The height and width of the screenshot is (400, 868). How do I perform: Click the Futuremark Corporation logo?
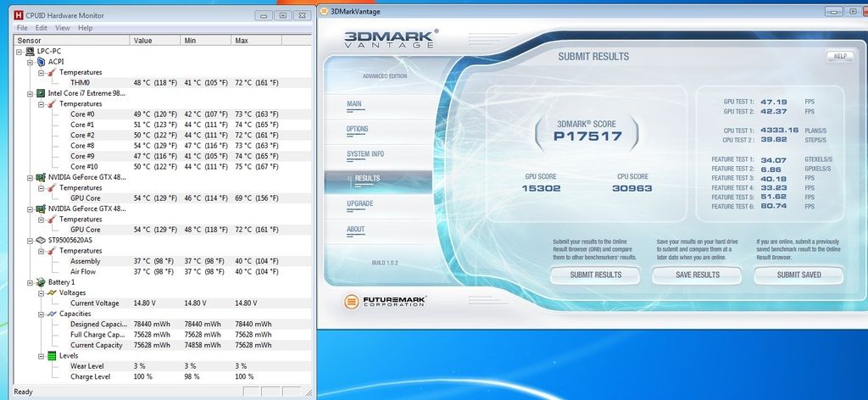(386, 302)
